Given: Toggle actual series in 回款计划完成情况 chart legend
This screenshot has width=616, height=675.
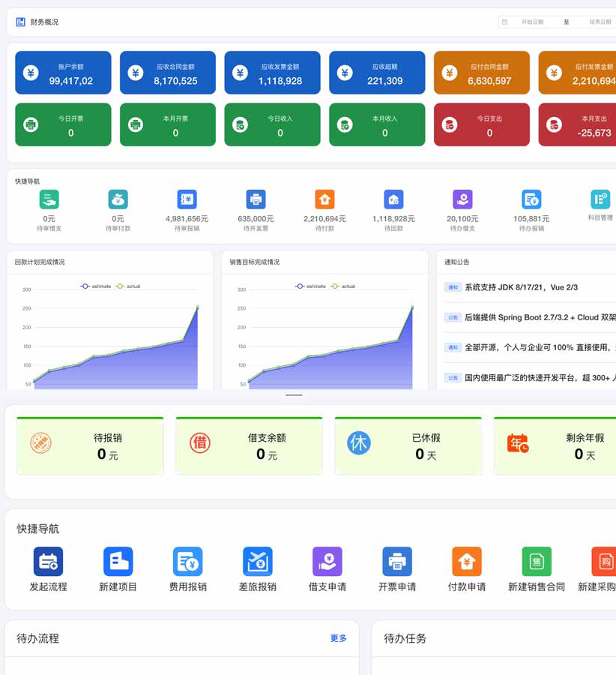Looking at the screenshot, I should click(x=129, y=286).
